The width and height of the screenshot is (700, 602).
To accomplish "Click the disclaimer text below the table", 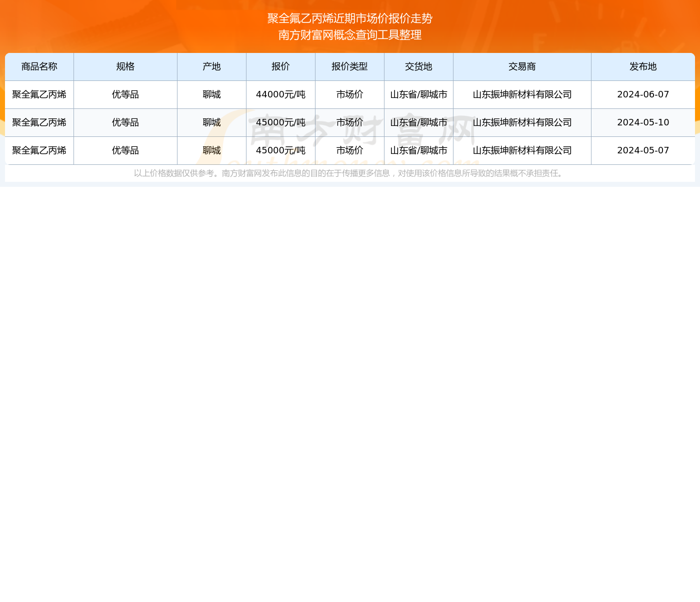I will coord(350,173).
